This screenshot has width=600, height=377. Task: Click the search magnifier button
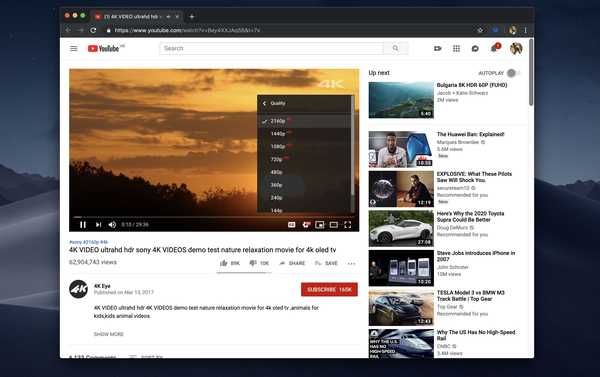click(x=396, y=48)
